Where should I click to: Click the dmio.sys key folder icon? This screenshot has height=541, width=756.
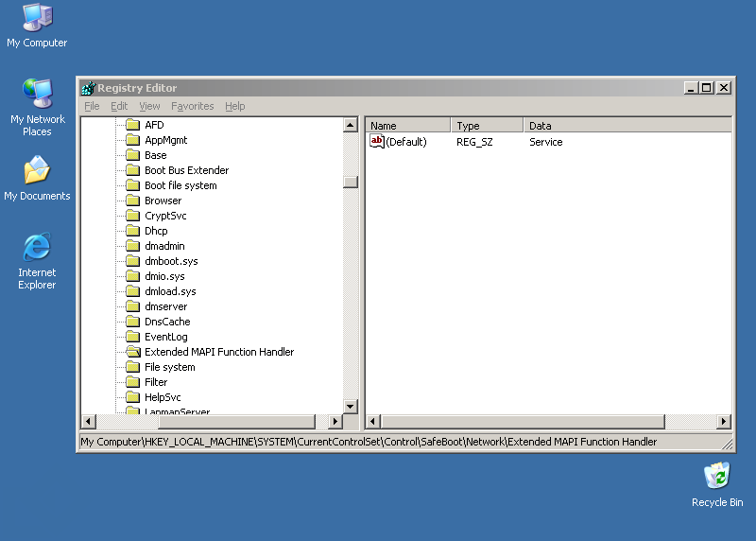pos(132,276)
